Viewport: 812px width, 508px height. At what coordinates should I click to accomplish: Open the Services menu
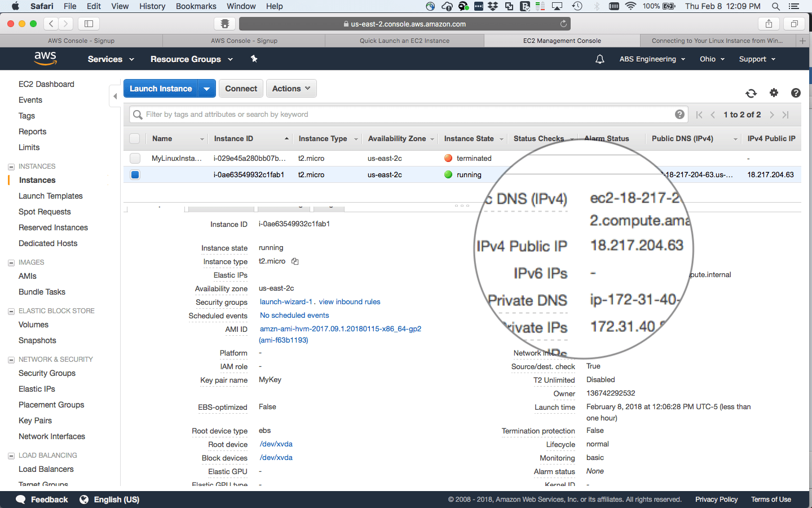tap(111, 59)
